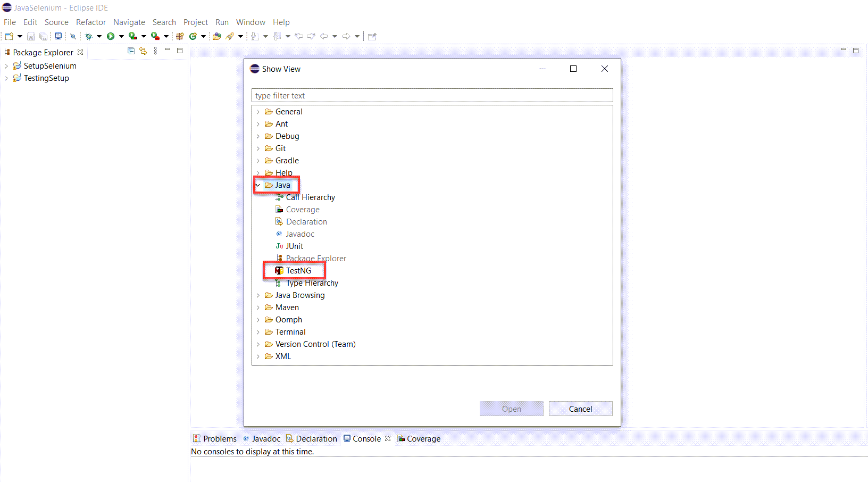Screen dimensions: 868x482
Task: Open the Coverage dropdown arrow
Action: coord(144,36)
